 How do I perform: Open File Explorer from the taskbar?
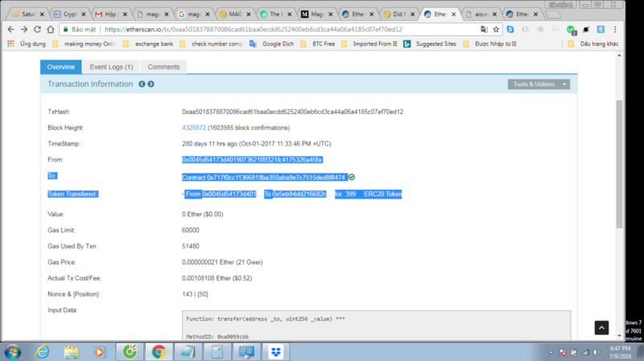(x=71, y=352)
